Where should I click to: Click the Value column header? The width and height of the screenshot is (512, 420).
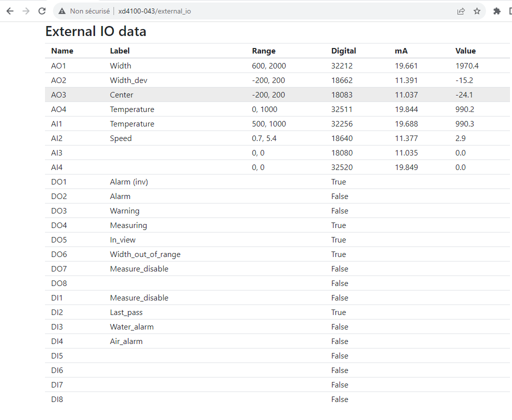click(465, 50)
